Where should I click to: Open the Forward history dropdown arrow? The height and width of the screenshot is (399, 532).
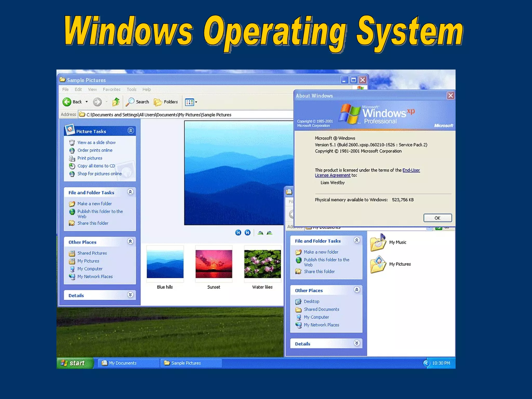[x=107, y=102]
